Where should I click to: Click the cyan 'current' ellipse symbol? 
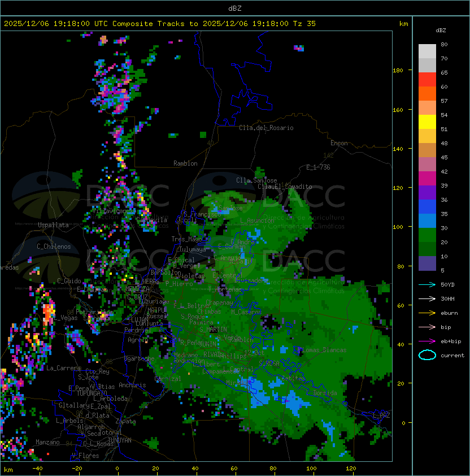tap(427, 355)
